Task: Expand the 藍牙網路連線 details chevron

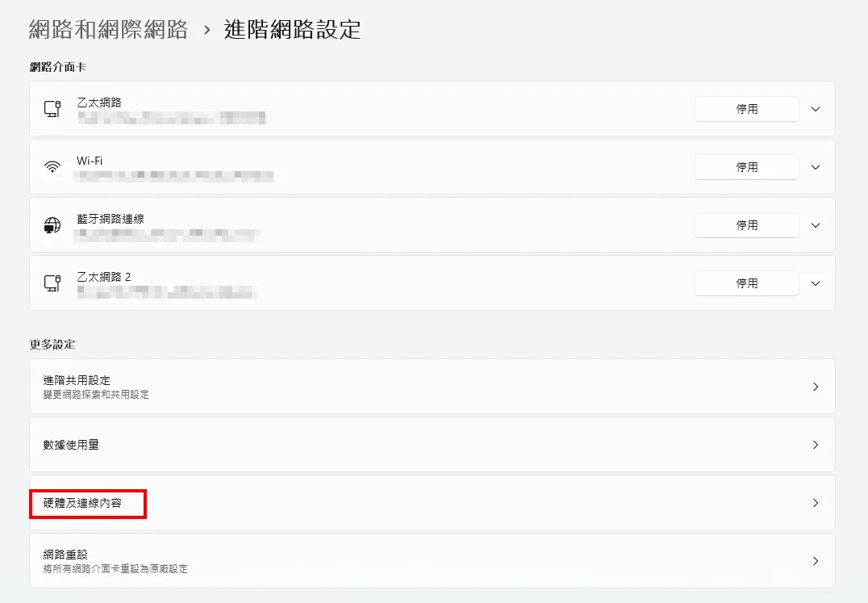Action: (816, 225)
